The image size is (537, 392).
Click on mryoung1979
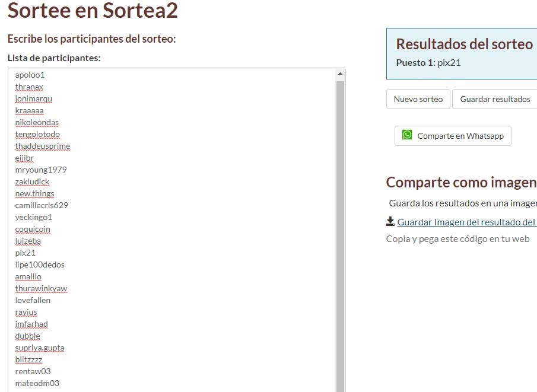click(41, 170)
